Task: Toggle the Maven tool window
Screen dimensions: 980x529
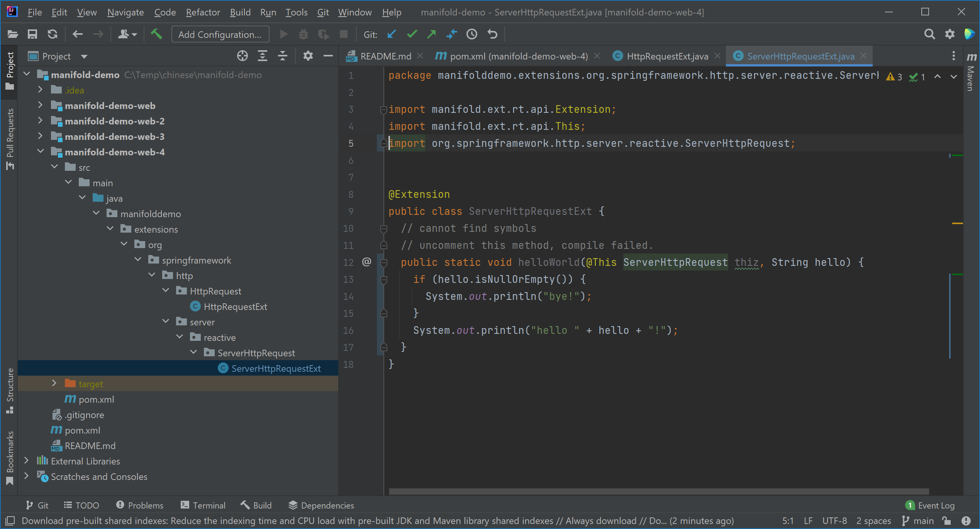Action: tap(971, 77)
